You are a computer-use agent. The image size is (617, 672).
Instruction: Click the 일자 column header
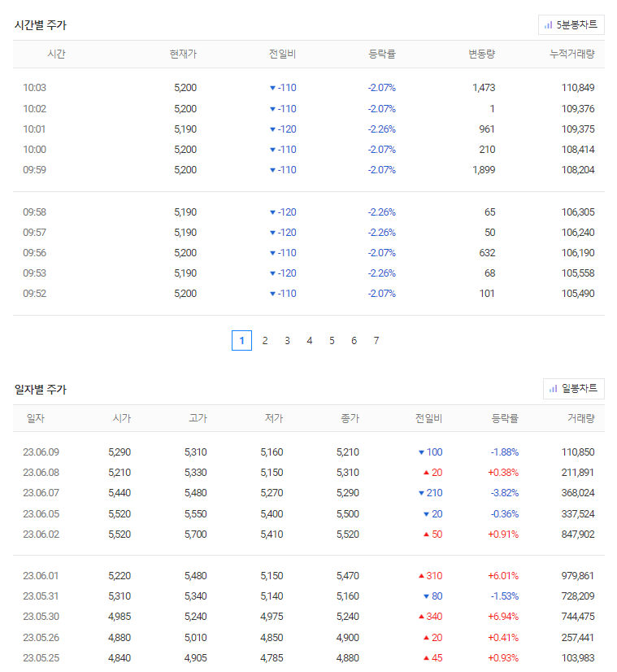(36, 418)
